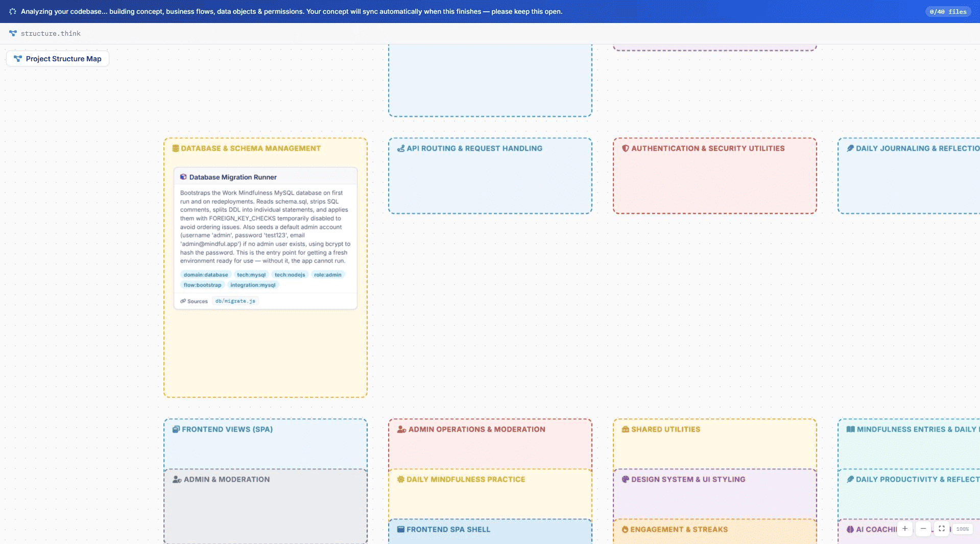Screen dimensions: 980x544
Task: Click the 0/40 files progress badge
Action: (948, 11)
